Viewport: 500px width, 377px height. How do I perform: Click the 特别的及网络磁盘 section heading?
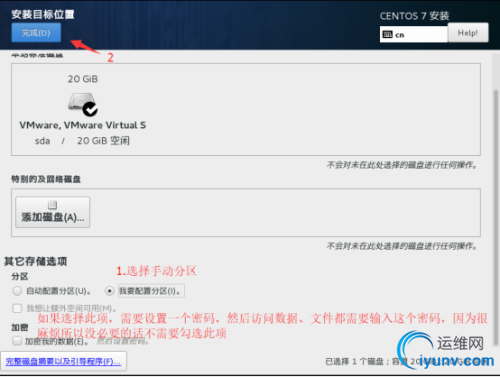(x=46, y=179)
